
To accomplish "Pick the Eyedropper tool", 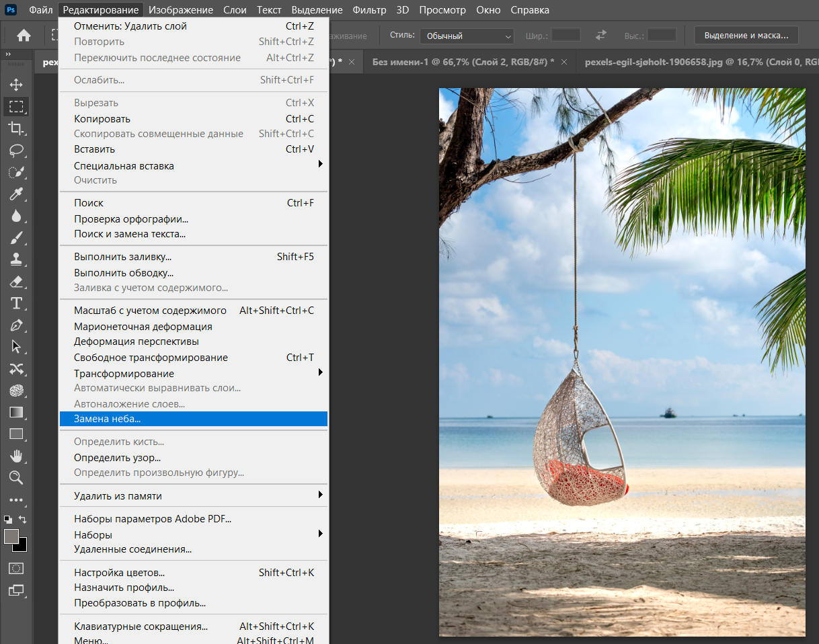I will [x=16, y=194].
